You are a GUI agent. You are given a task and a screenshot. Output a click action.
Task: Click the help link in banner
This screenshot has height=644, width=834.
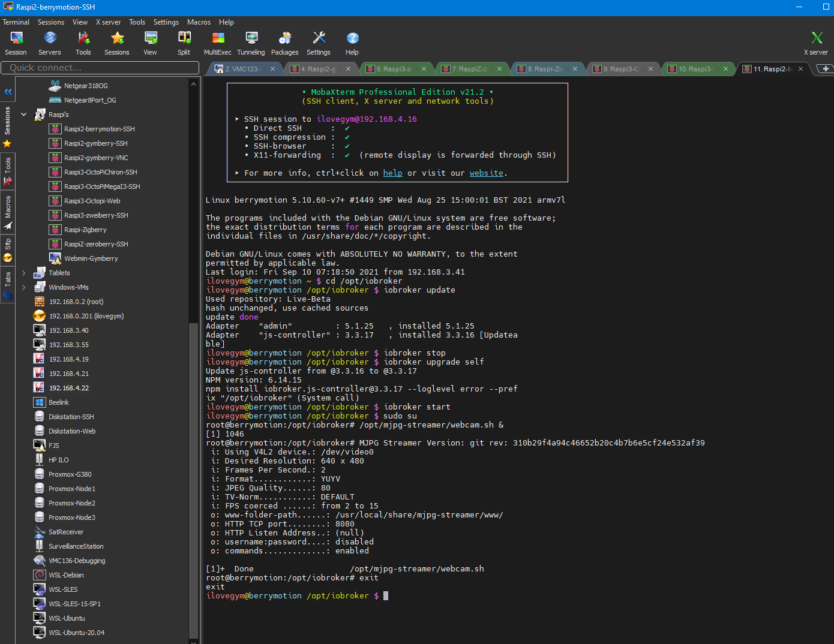pyautogui.click(x=392, y=173)
